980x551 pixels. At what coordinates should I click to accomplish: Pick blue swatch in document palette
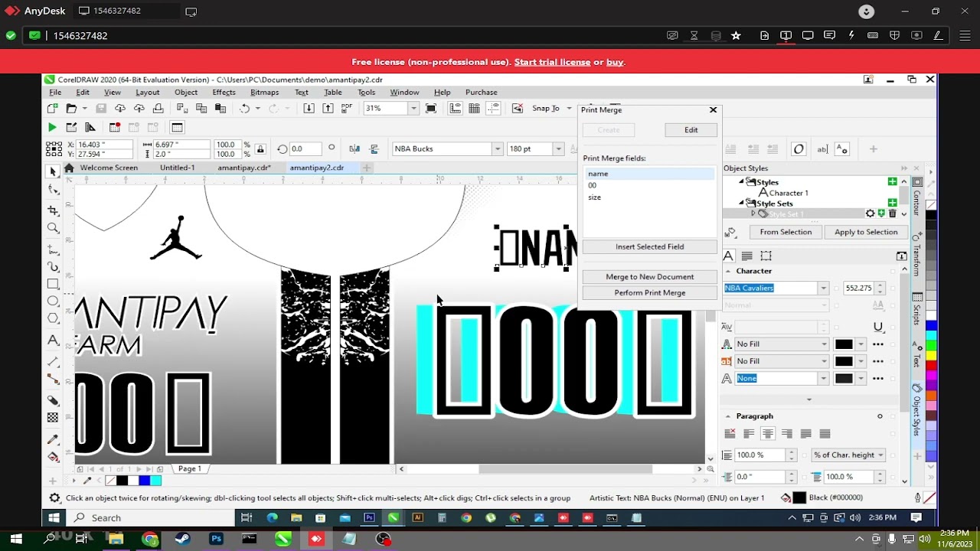coord(145,481)
